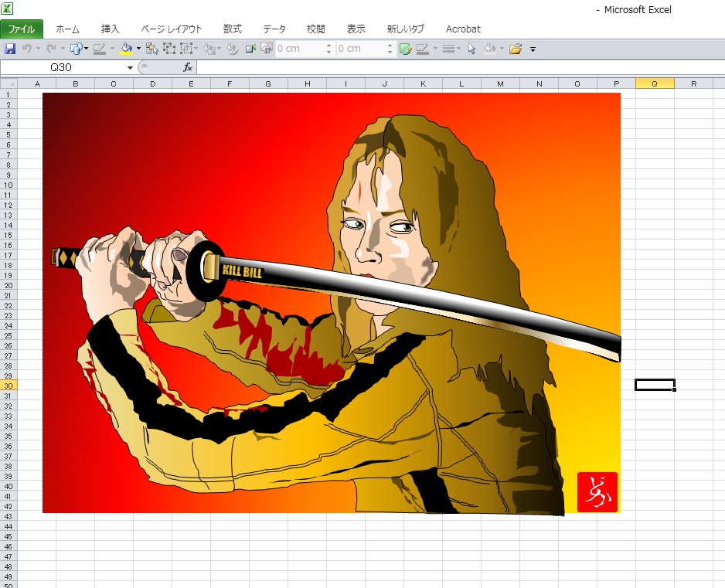Screen dimensions: 725x588
Task: Click the Excel application icon in title bar
Action: 6,8
